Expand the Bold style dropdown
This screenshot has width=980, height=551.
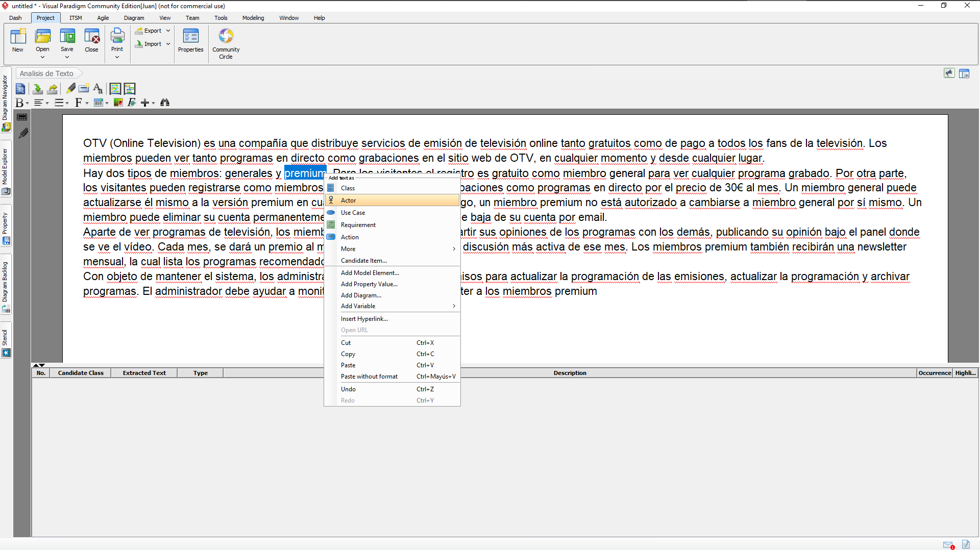28,103
